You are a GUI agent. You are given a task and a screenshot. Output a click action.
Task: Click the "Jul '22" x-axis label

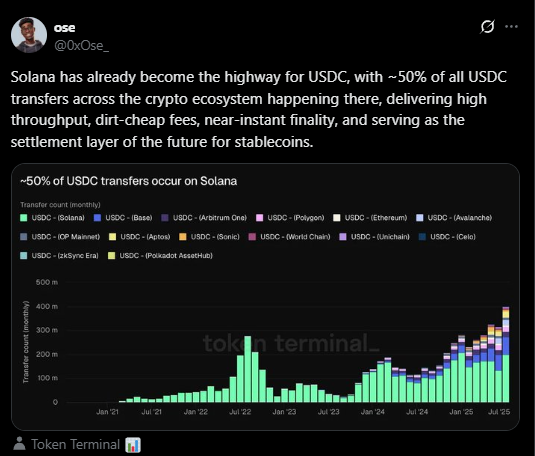click(240, 412)
